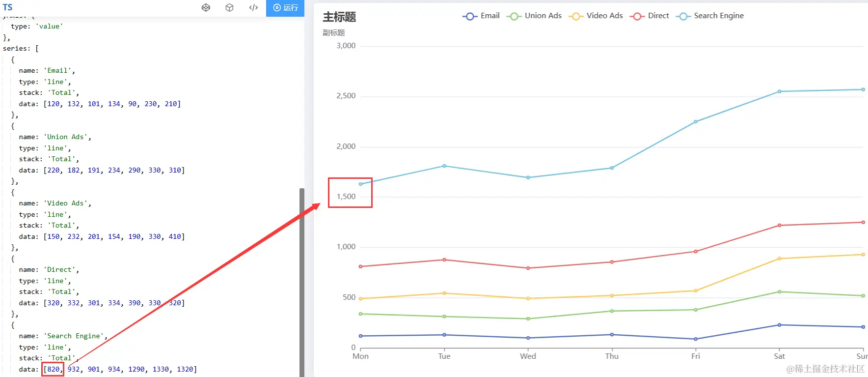The width and height of the screenshot is (868, 377).
Task: Click the Email series data point above Wed
Action: click(528, 338)
